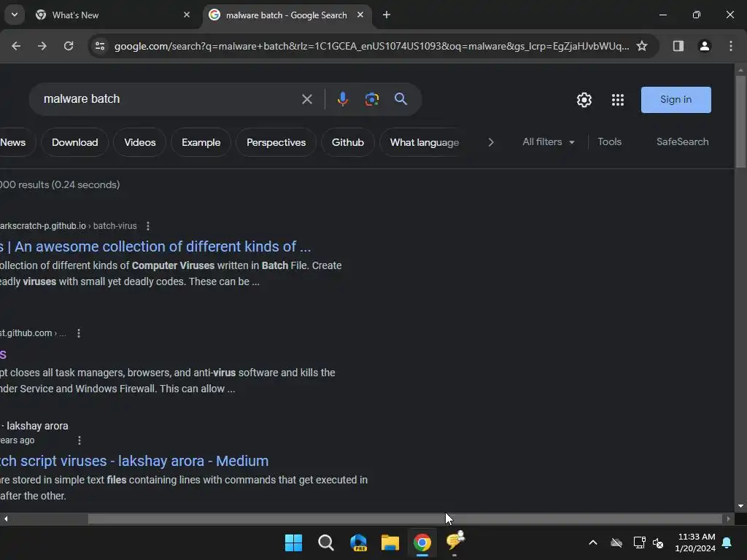Screen dimensions: 747x560
Task: Click the vertical scrollbar thumb
Action: (740, 122)
